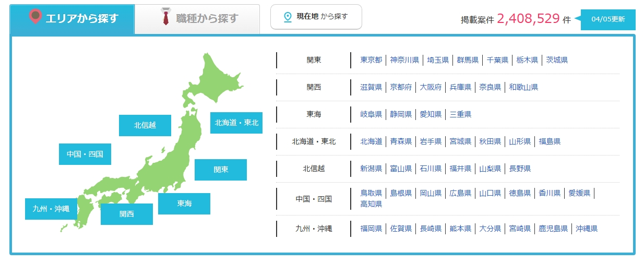Open the 大阪府 link
The height and width of the screenshot is (263, 644).
[x=431, y=87]
